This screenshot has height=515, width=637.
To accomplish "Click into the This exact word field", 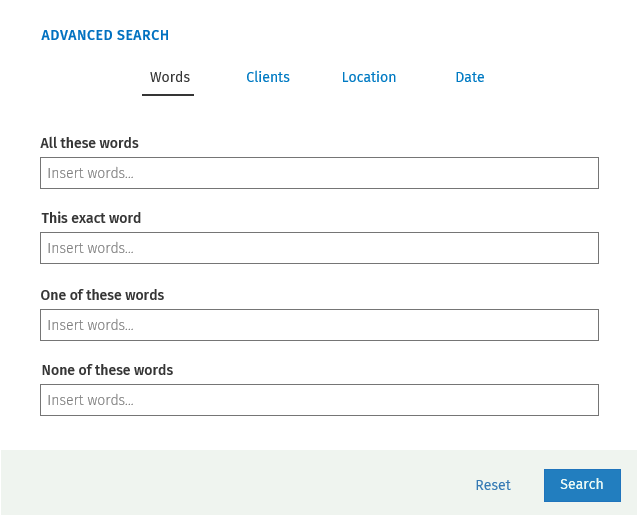I will pos(319,248).
